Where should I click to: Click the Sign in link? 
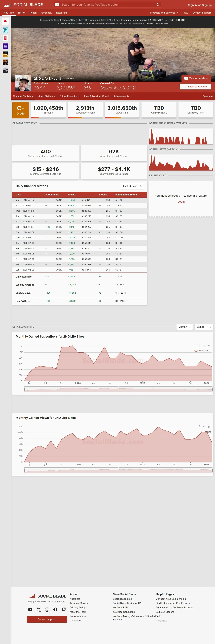(192, 5)
